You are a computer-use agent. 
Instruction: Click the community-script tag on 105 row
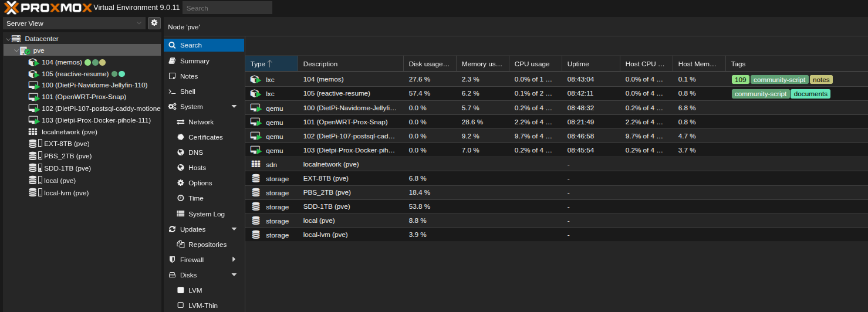coord(760,94)
